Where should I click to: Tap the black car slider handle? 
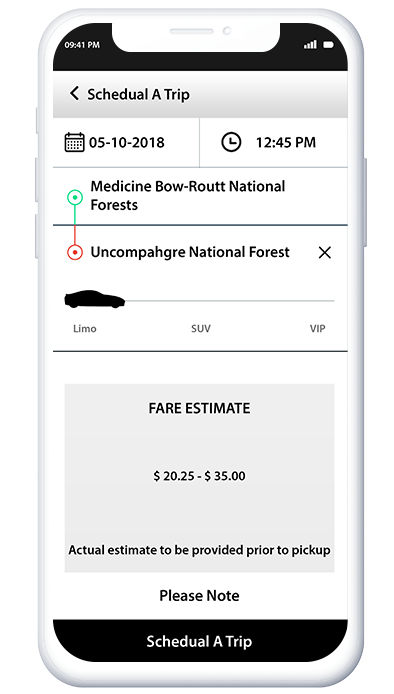pos(94,300)
